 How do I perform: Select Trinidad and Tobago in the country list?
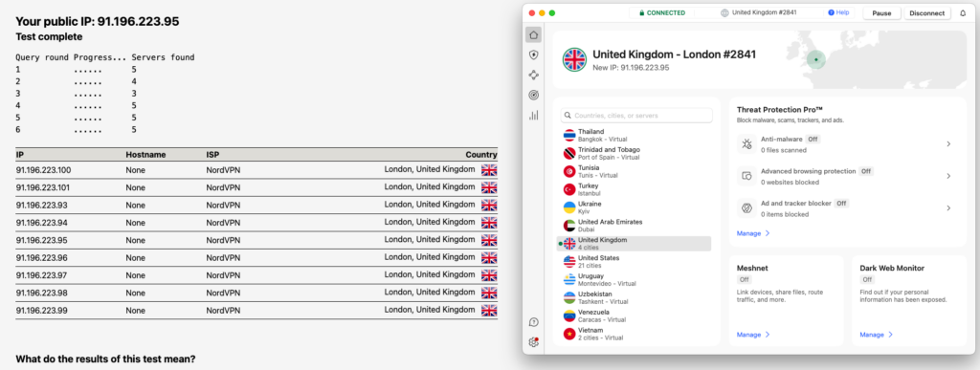[x=634, y=154]
